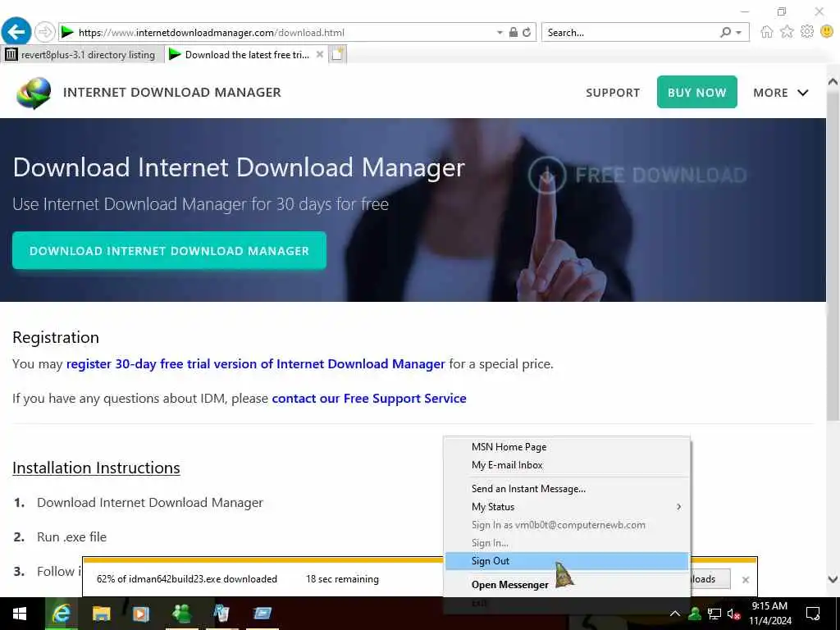Click the Search box
Viewport: 840px width, 630px height.
(x=629, y=32)
